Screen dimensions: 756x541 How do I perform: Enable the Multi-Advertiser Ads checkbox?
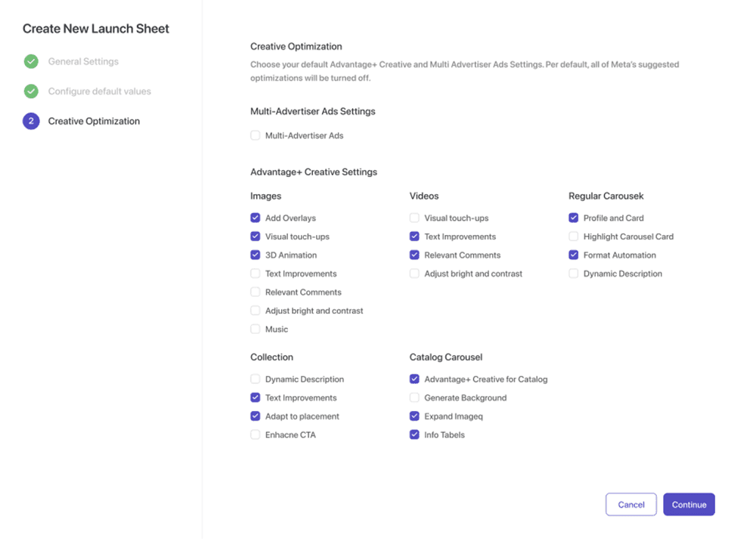255,135
